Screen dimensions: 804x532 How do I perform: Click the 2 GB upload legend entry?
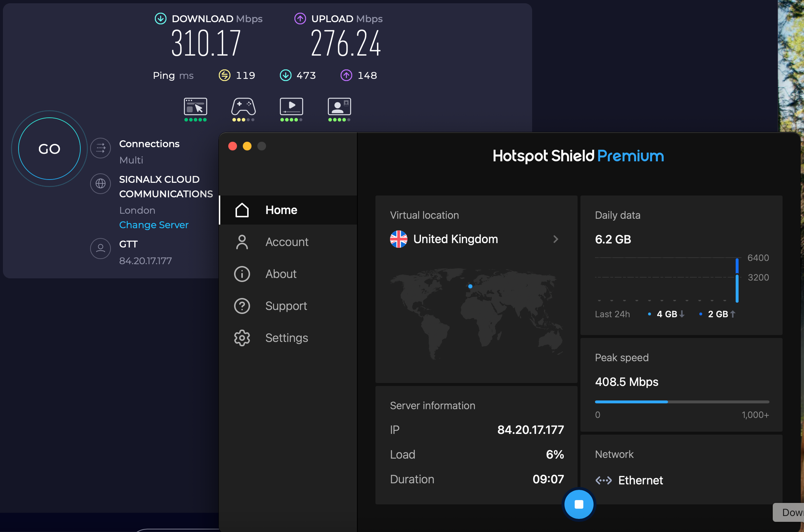(x=718, y=314)
